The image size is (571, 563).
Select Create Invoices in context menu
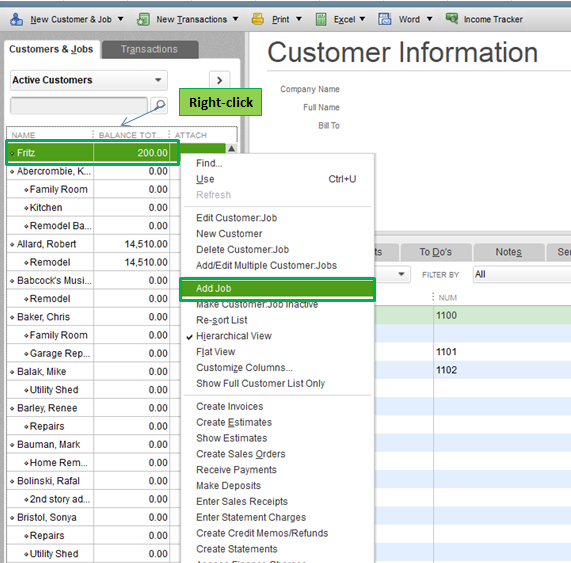229,406
